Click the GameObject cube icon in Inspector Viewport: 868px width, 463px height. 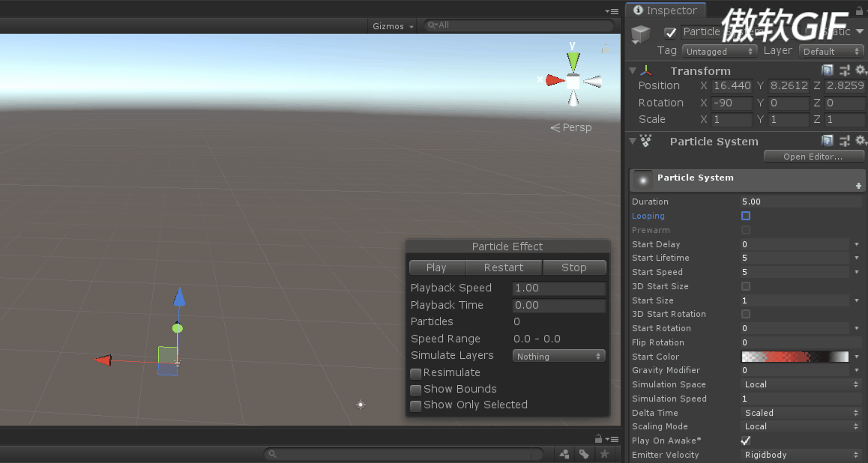coord(641,34)
